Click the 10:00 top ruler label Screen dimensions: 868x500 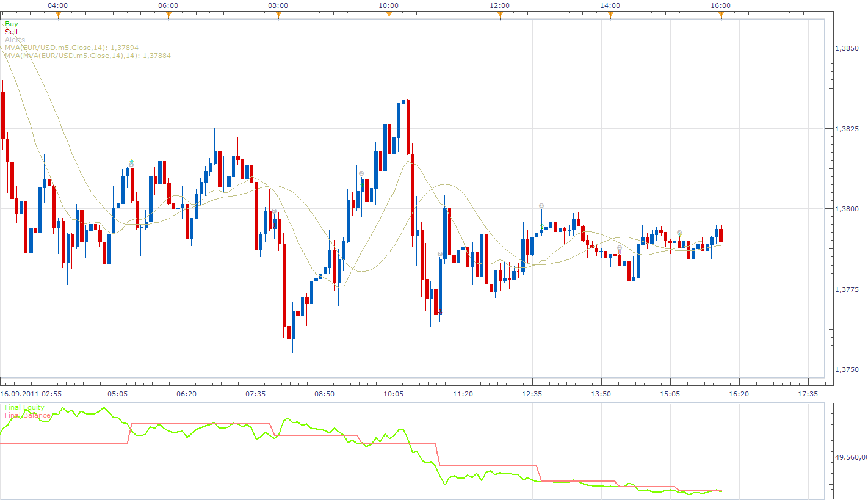[x=389, y=5]
